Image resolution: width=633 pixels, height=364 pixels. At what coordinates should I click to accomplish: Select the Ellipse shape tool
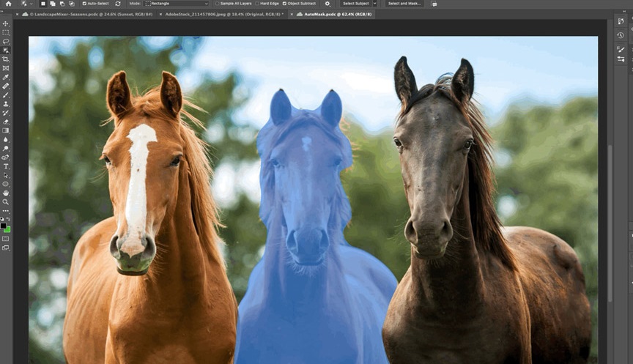click(6, 184)
